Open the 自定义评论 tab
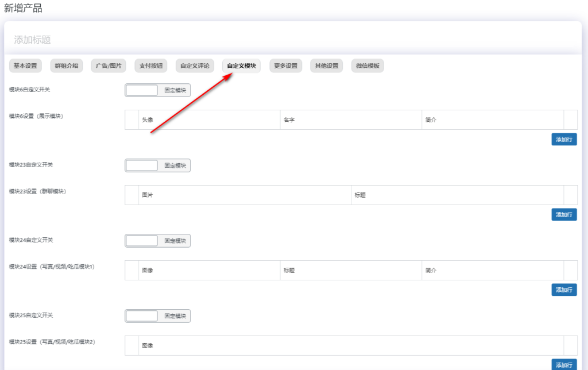This screenshot has width=588, height=370. pyautogui.click(x=195, y=66)
